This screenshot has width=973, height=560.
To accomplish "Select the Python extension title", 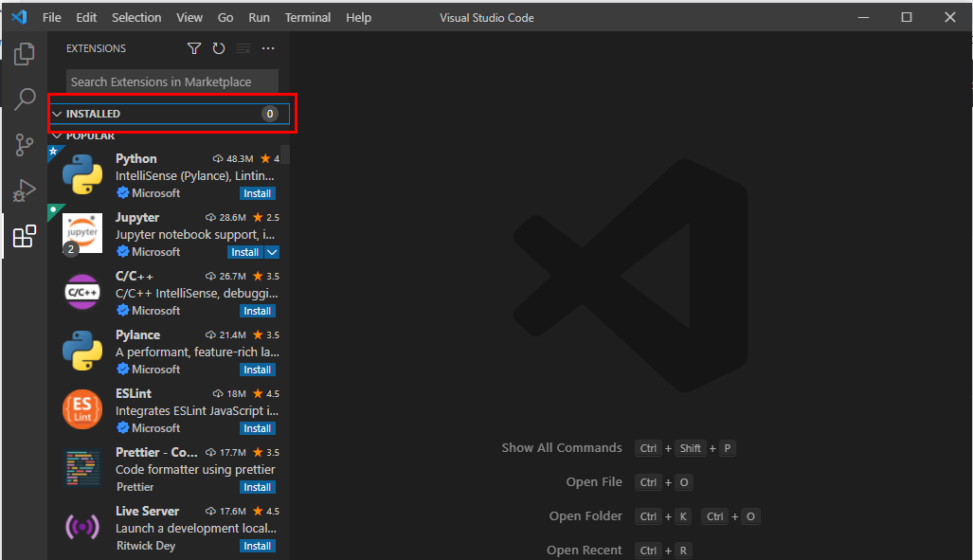I will pyautogui.click(x=135, y=159).
